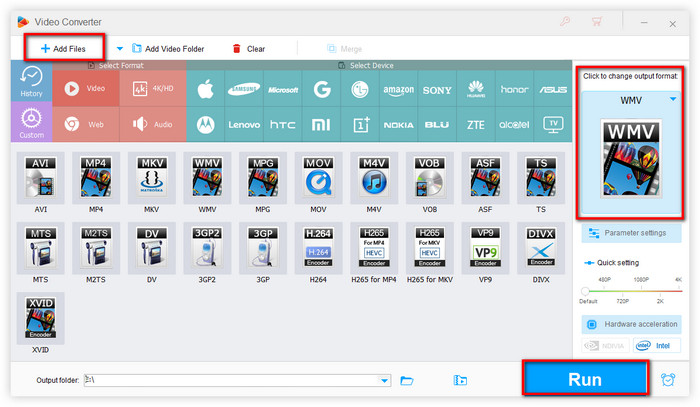The height and width of the screenshot is (407, 700).
Task: Open Lenovo device presets
Action: (x=244, y=125)
